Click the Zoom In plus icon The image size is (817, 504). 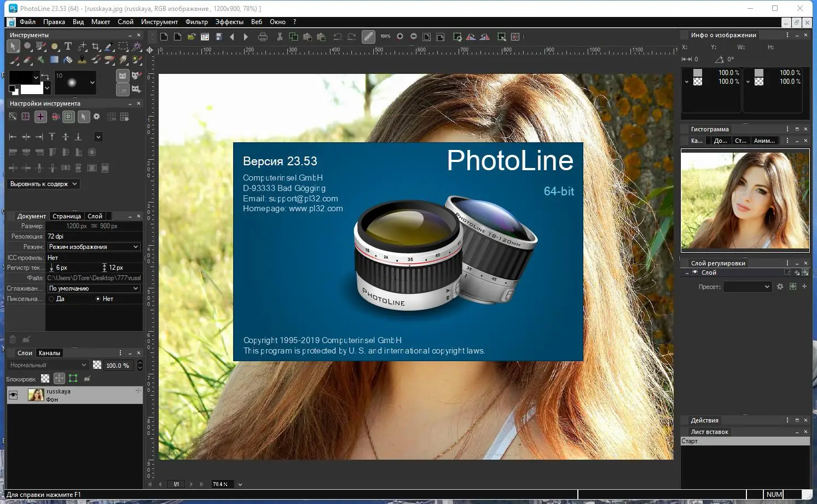tap(400, 37)
